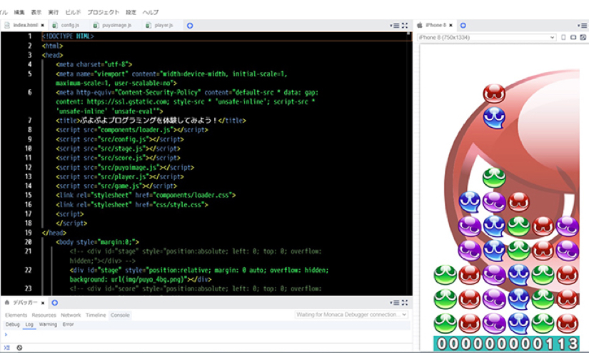The image size is (589, 364).
Task: Open the editor panel list menu
Action: coord(394,26)
